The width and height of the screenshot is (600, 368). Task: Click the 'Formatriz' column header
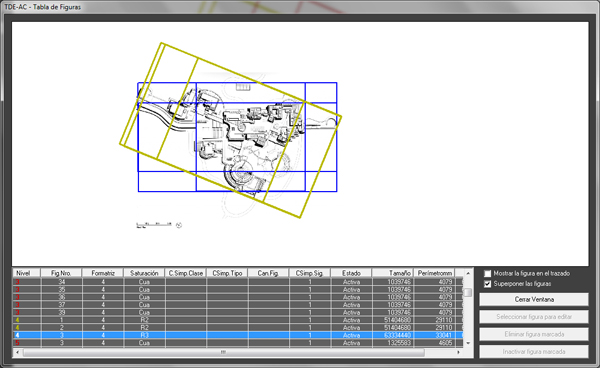click(x=103, y=273)
